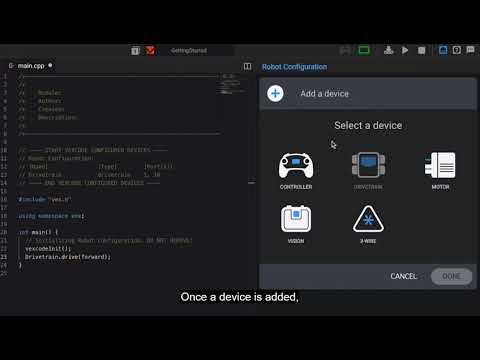Click the plus icon beside Add a device
This screenshot has height=360, width=480.
coord(275,93)
